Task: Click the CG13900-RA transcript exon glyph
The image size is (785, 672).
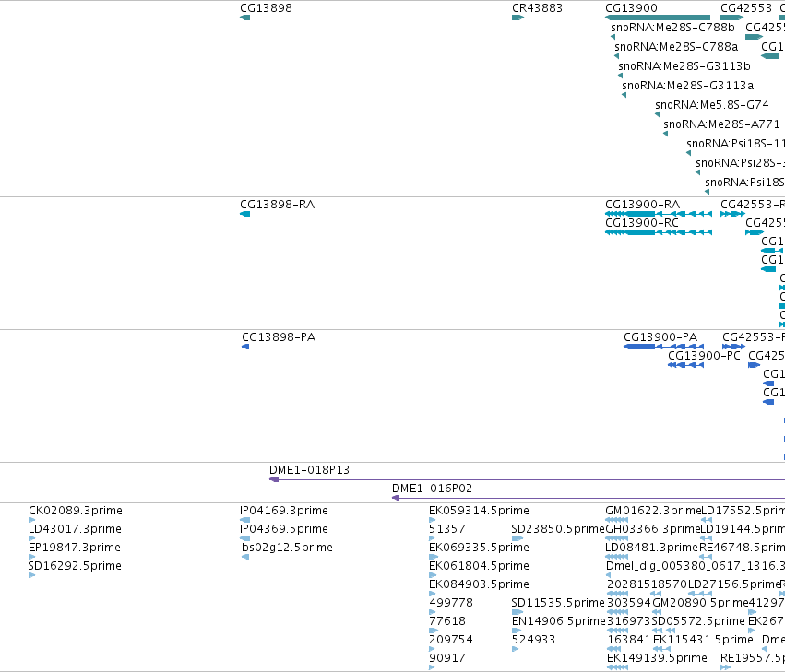Action: (641, 214)
